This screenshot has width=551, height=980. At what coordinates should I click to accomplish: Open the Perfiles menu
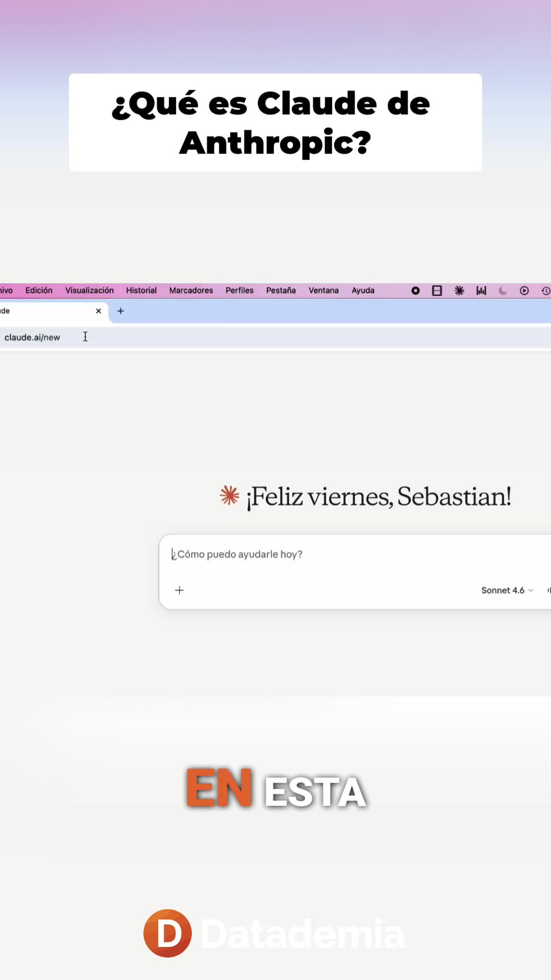tap(239, 290)
